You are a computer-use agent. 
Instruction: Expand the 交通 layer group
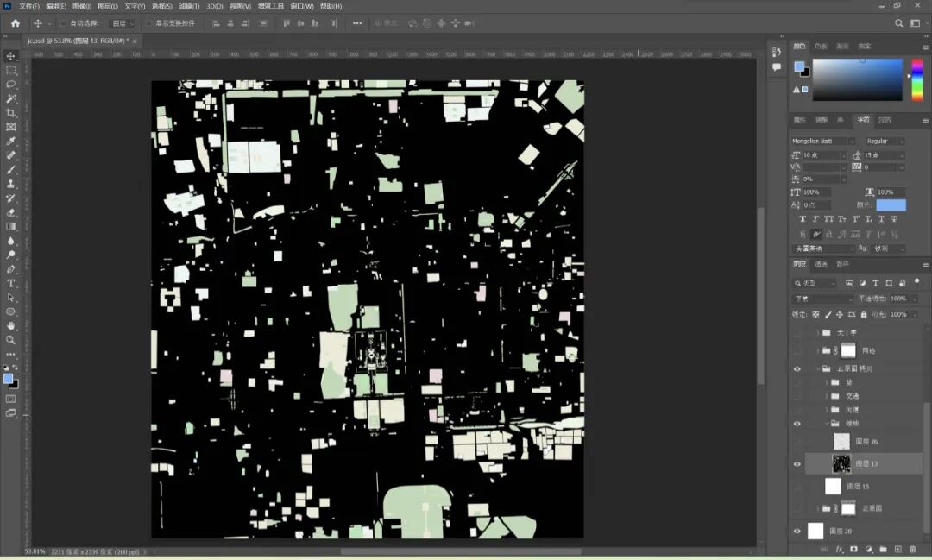(827, 396)
